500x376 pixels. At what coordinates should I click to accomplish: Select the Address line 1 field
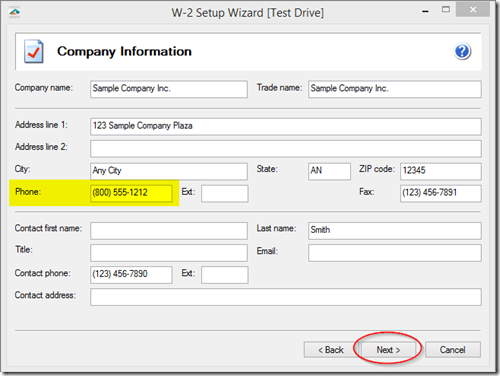pyautogui.click(x=286, y=126)
